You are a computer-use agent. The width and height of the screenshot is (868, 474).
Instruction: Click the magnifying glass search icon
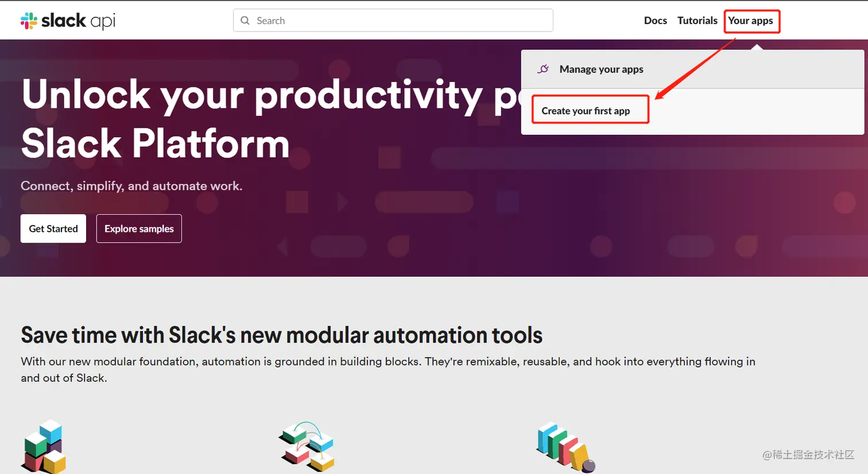point(245,21)
